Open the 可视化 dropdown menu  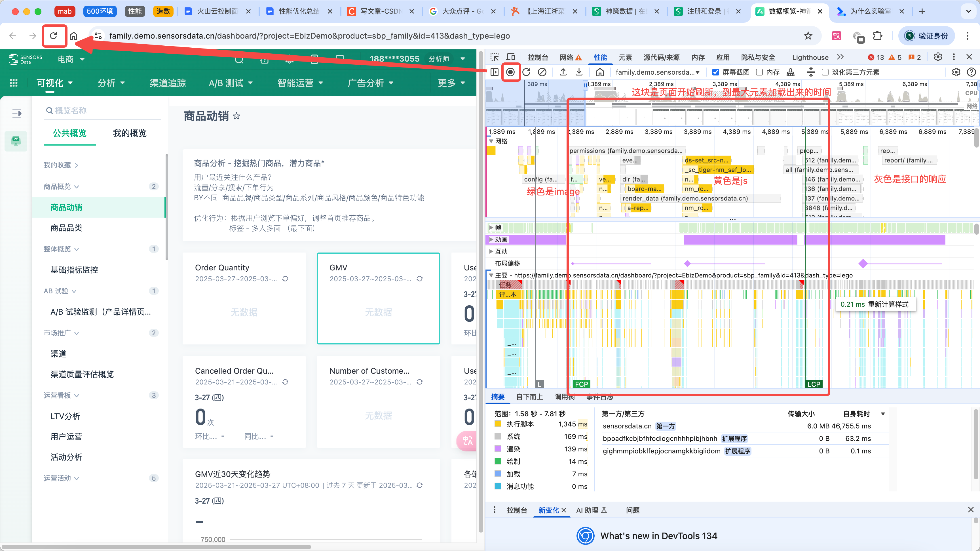(x=54, y=83)
